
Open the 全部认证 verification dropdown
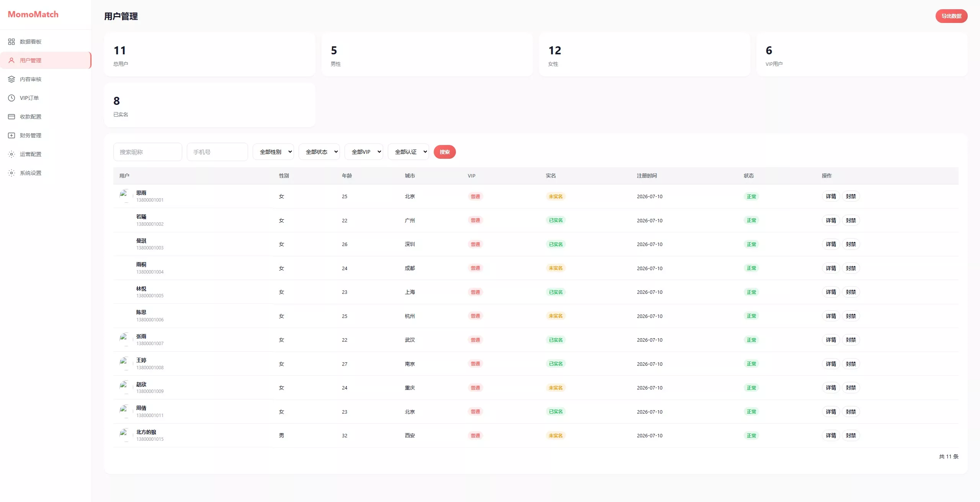408,152
